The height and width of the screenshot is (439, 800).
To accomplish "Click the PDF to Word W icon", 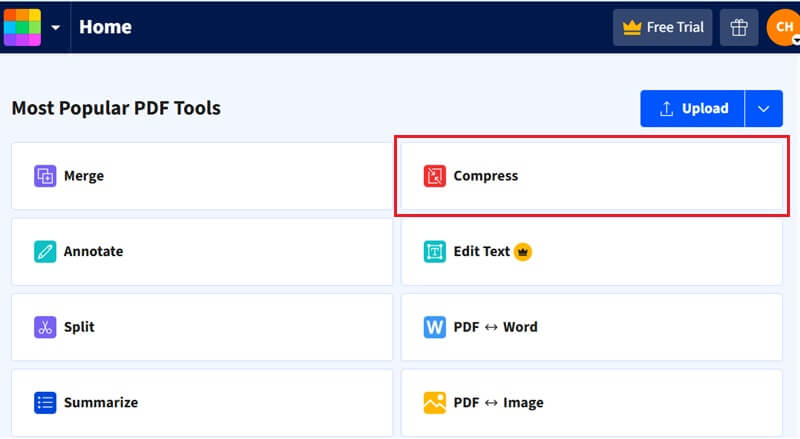I will [435, 327].
